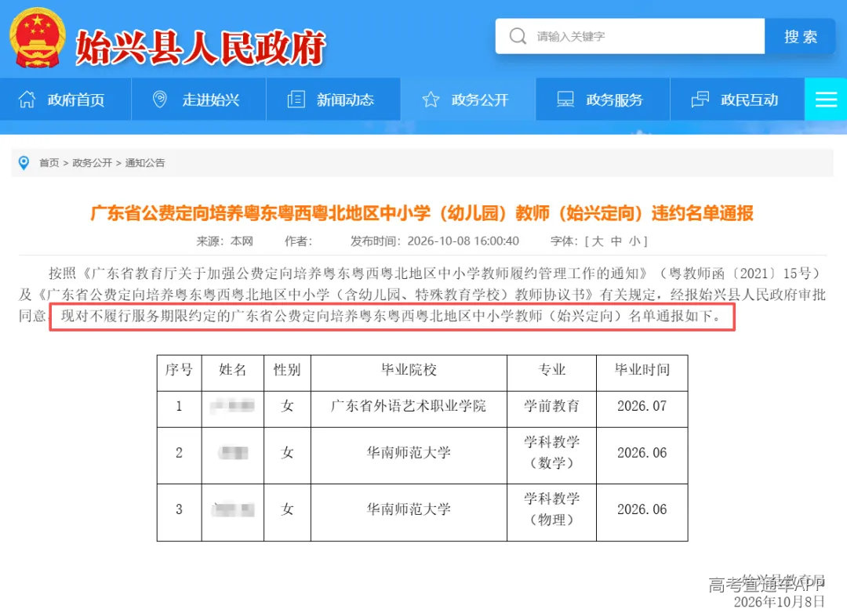Click the 发布时间 2026-10-08 16:00:40 text
The width and height of the screenshot is (847, 616).
click(x=434, y=241)
